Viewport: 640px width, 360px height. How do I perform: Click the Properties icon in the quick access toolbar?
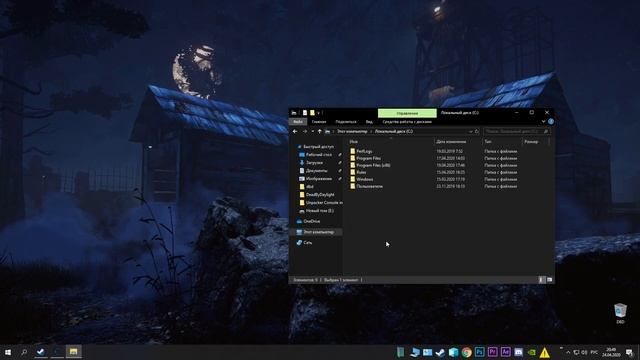(304, 113)
